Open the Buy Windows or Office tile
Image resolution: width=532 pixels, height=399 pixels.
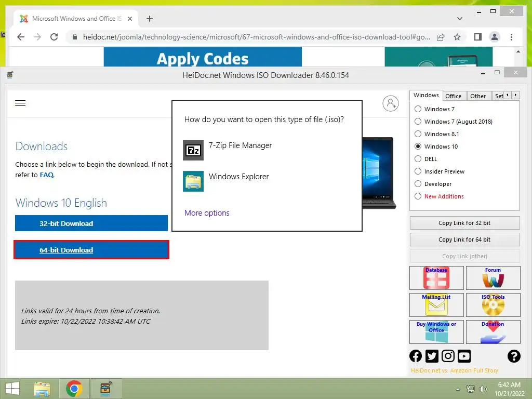[436, 332]
